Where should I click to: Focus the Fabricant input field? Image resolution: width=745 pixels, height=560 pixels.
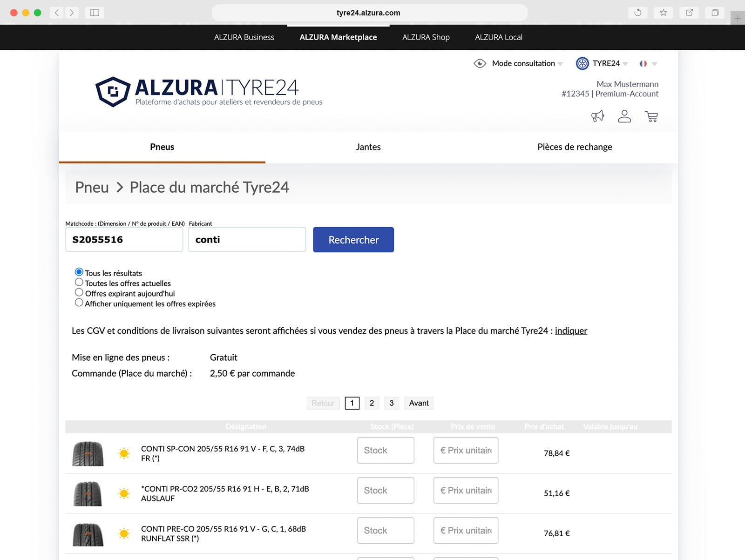(x=247, y=239)
